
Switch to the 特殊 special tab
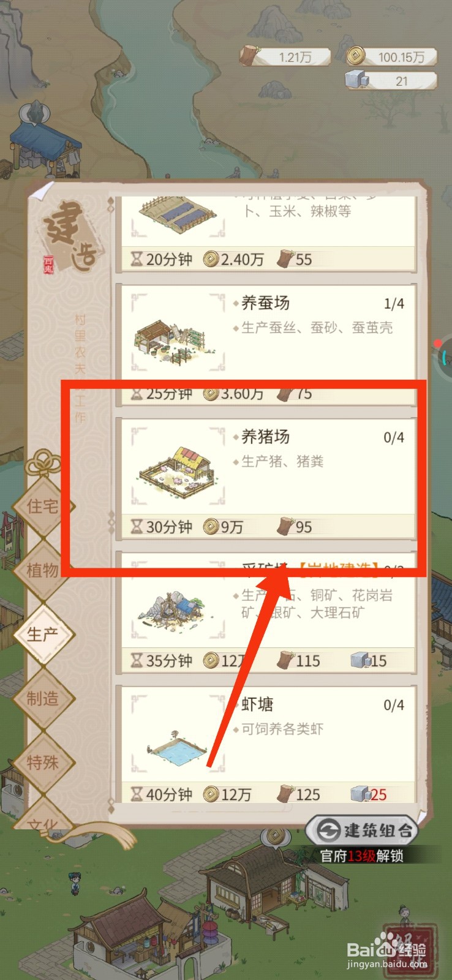[x=43, y=763]
